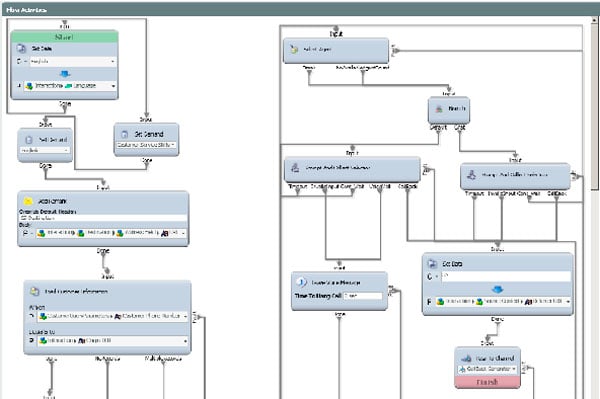Click the VoiceMail output label

[x=380, y=186]
